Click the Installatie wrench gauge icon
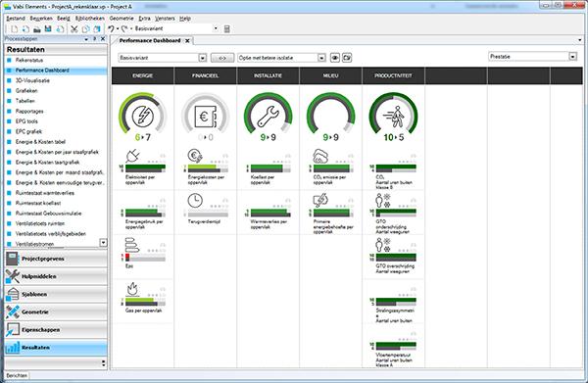 [269, 117]
